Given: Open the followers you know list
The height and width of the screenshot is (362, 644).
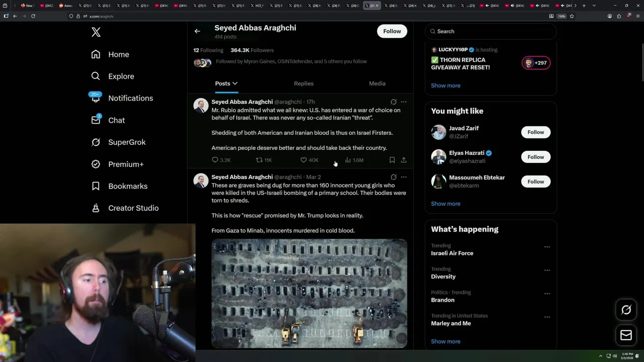Looking at the screenshot, I should (x=280, y=62).
